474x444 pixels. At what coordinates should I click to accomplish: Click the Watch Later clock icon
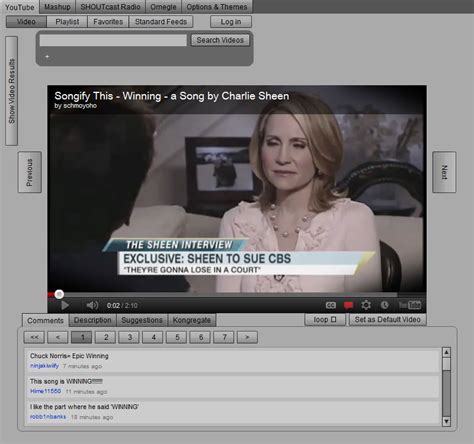click(x=384, y=305)
